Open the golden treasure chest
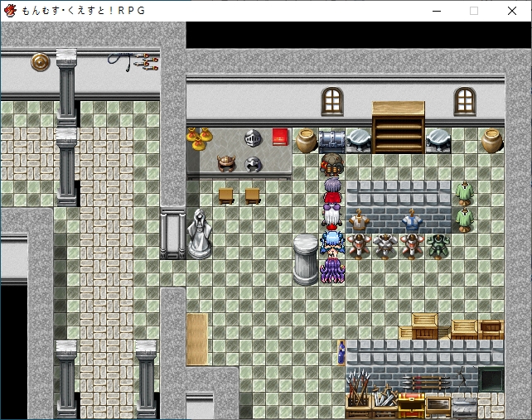The height and width of the screenshot is (420, 532). point(412,405)
